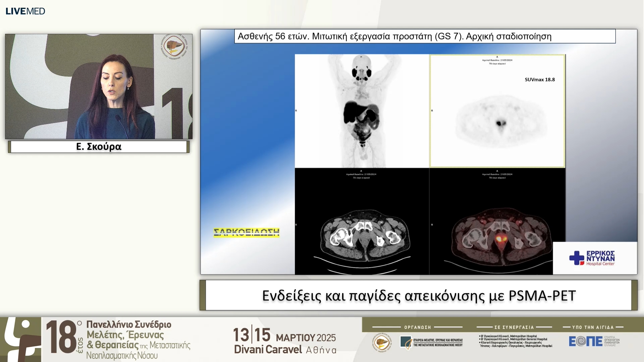644x362 pixels.
Task: Click the LIVEMED logo
Action: coord(25,11)
